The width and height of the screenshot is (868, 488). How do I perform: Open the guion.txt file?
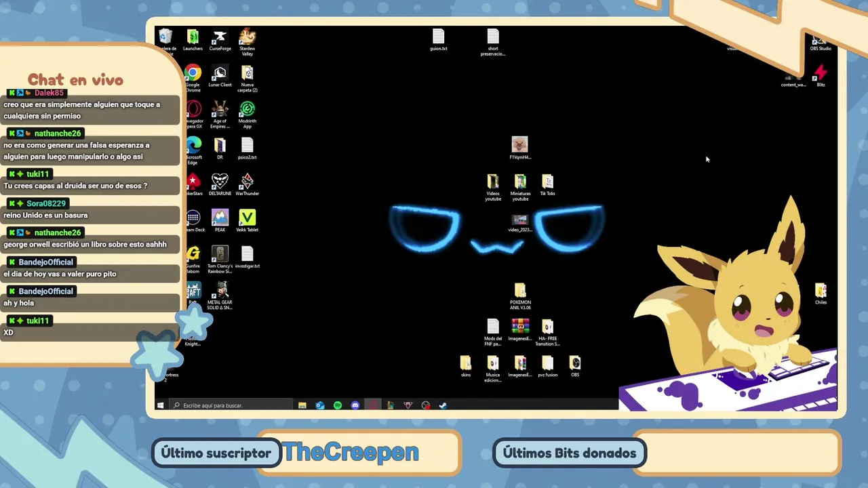(439, 40)
